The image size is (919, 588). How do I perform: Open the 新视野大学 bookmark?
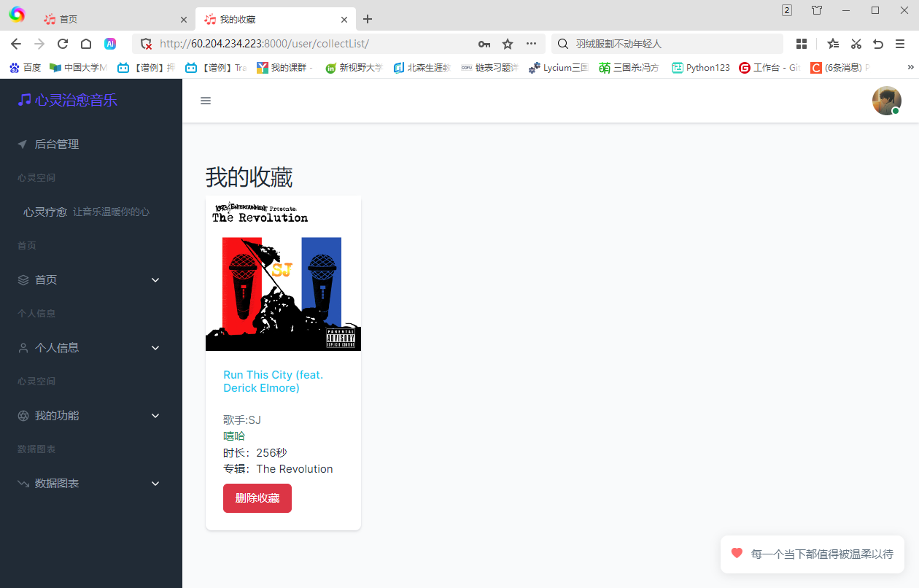pyautogui.click(x=354, y=68)
